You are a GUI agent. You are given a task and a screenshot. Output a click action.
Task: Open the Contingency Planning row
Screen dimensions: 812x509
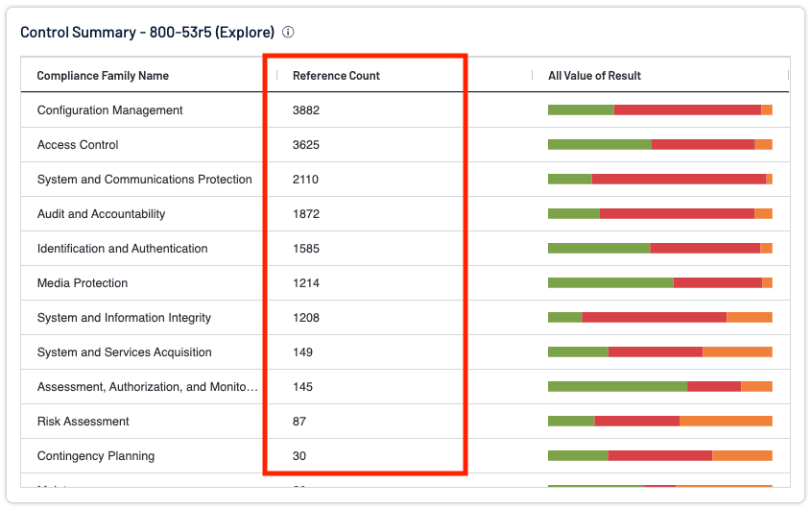coord(95,456)
